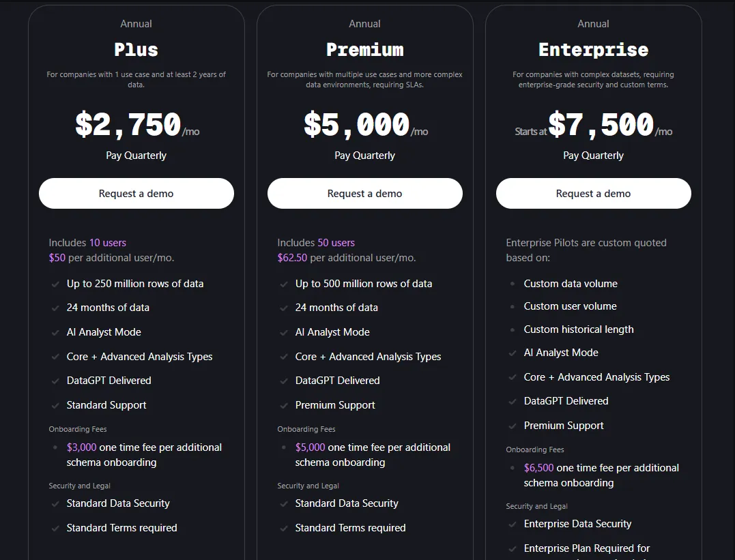
Task: Select checkmark icon next to Standard Support
Action: (55, 405)
